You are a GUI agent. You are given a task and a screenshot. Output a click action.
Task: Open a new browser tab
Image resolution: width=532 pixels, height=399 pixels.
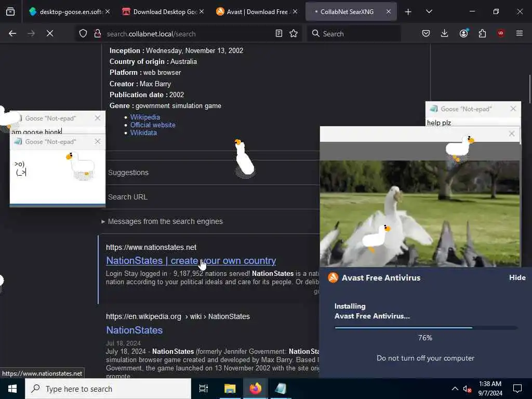[x=408, y=12]
